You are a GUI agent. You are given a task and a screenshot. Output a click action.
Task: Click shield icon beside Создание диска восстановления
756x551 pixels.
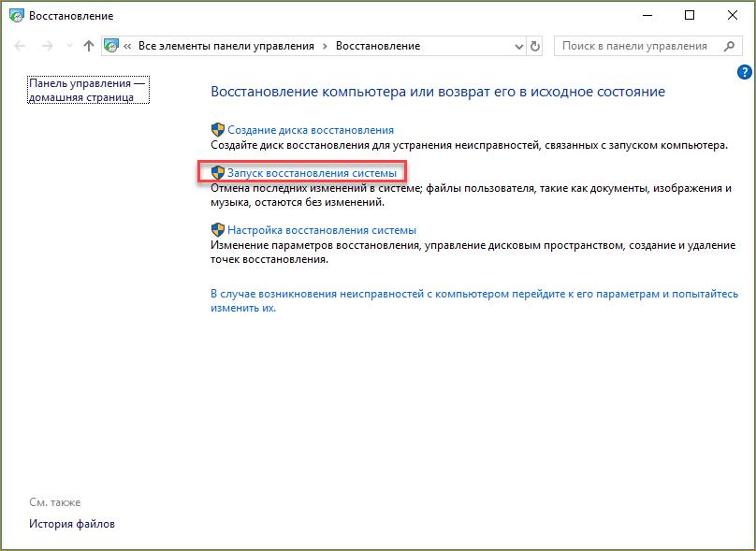click(x=218, y=130)
